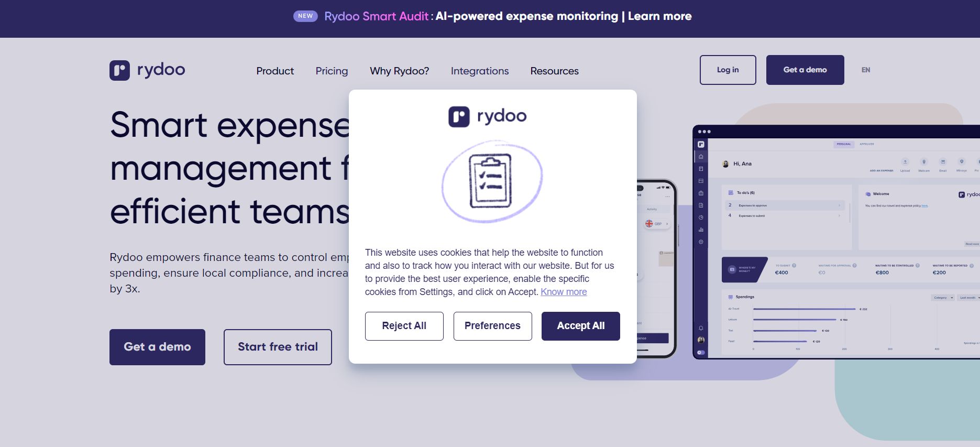This screenshot has height=447, width=980.
Task: Open the settings gear in dashboard sidebar
Action: [x=701, y=242]
